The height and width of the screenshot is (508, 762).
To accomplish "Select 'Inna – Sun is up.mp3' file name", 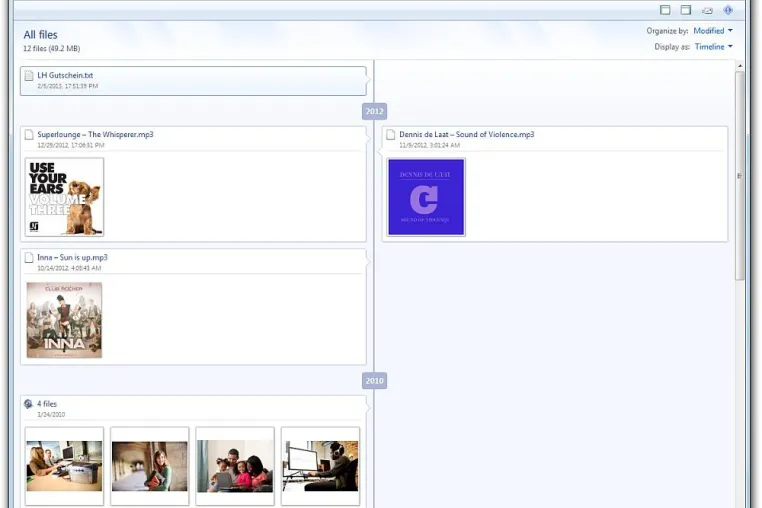I will (72, 258).
